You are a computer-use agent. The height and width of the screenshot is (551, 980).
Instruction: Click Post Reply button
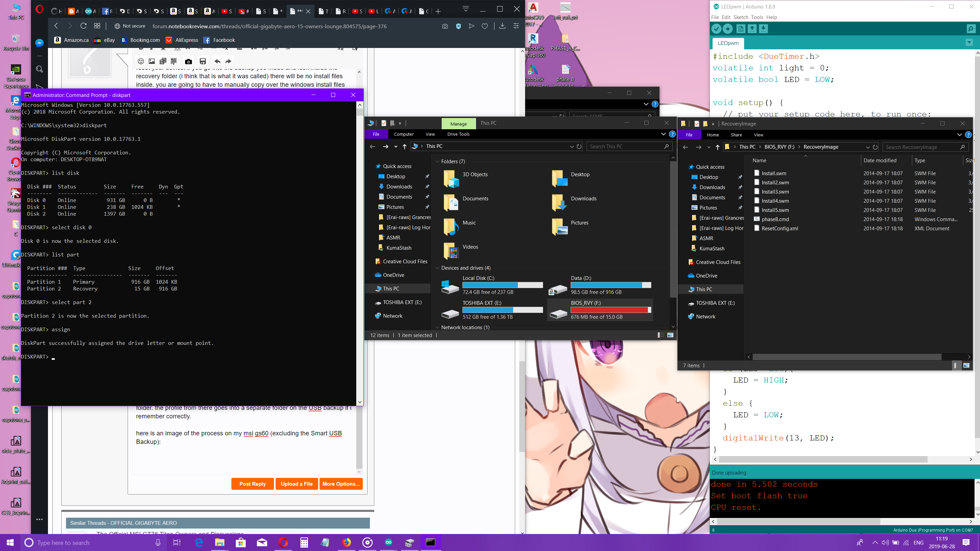[x=252, y=484]
